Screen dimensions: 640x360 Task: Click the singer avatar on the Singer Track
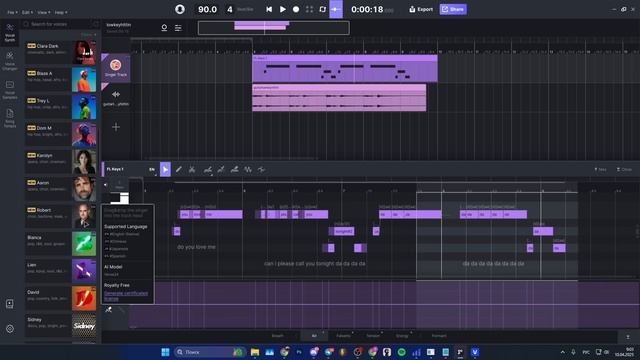pyautogui.click(x=116, y=65)
